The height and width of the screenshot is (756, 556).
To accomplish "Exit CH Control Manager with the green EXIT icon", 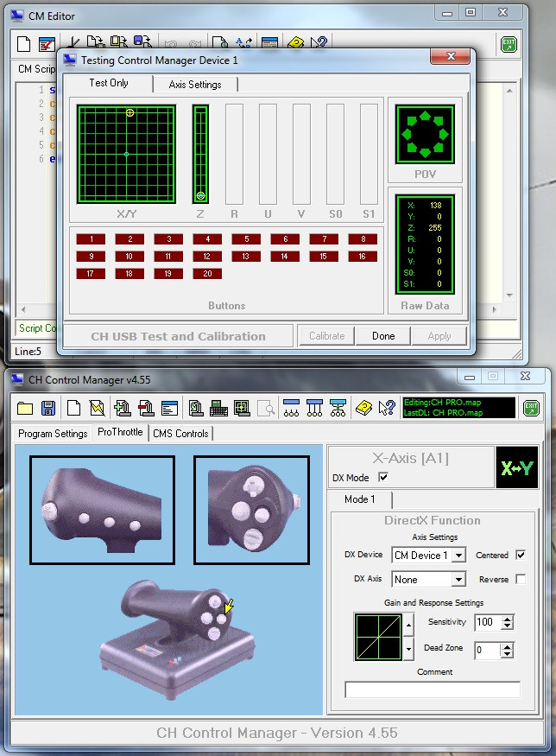I will (531, 409).
